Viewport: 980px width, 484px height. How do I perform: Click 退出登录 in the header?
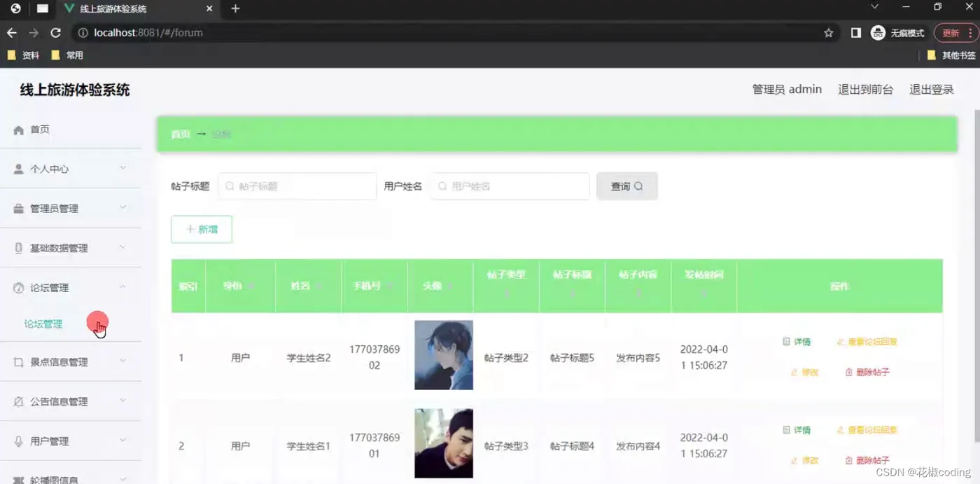click(x=931, y=90)
